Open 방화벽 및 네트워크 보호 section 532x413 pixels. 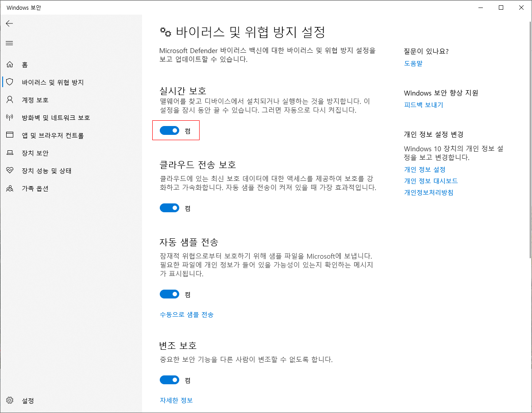[71, 118]
